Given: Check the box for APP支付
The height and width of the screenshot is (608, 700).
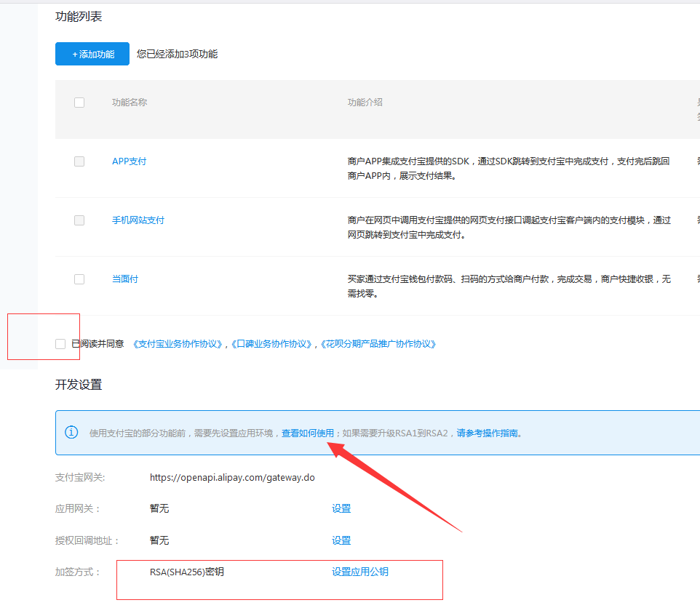Looking at the screenshot, I should (x=79, y=161).
